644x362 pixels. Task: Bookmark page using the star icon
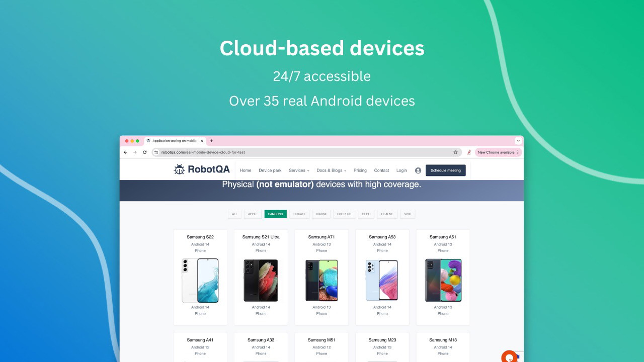[456, 152]
